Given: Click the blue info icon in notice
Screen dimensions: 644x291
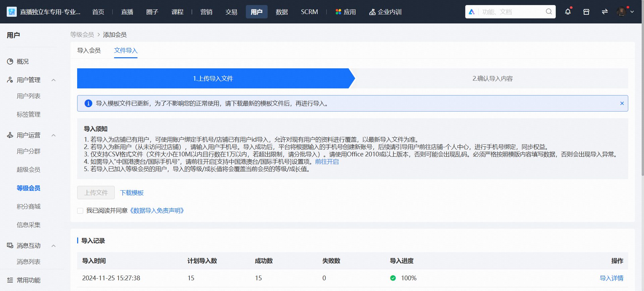Looking at the screenshot, I should (x=88, y=103).
